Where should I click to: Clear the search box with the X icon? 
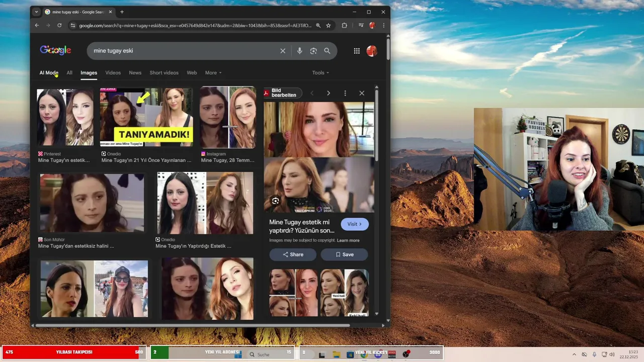click(283, 51)
